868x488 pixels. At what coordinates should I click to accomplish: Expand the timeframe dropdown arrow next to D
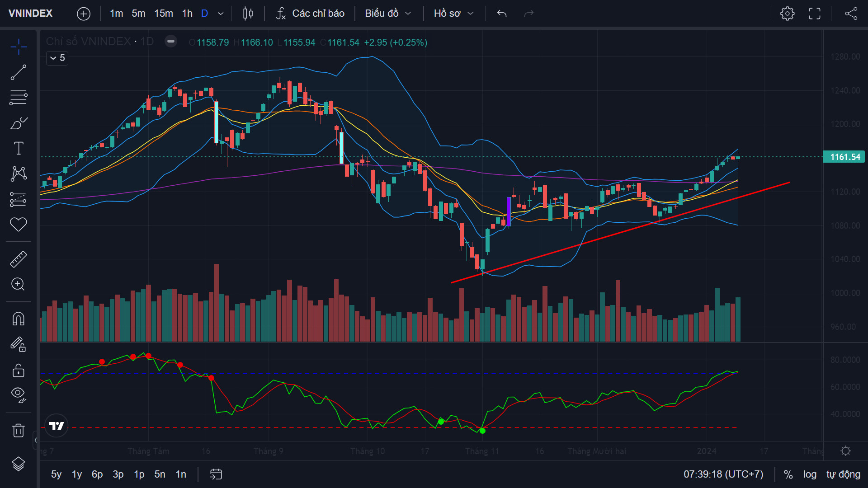pyautogui.click(x=221, y=14)
